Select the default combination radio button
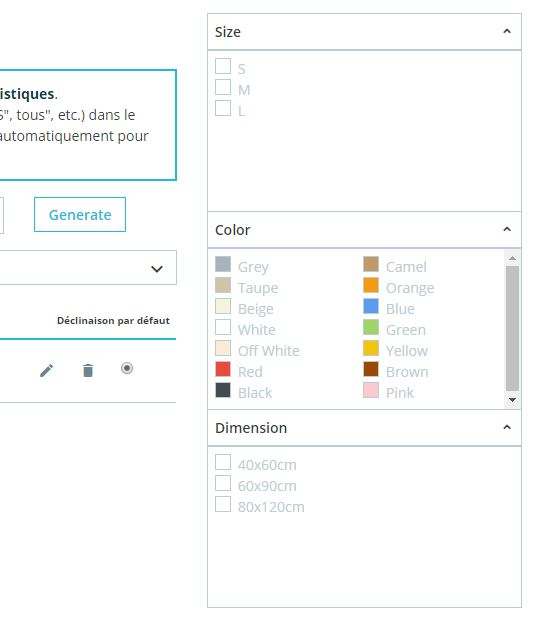This screenshot has height=622, width=537. point(127,368)
